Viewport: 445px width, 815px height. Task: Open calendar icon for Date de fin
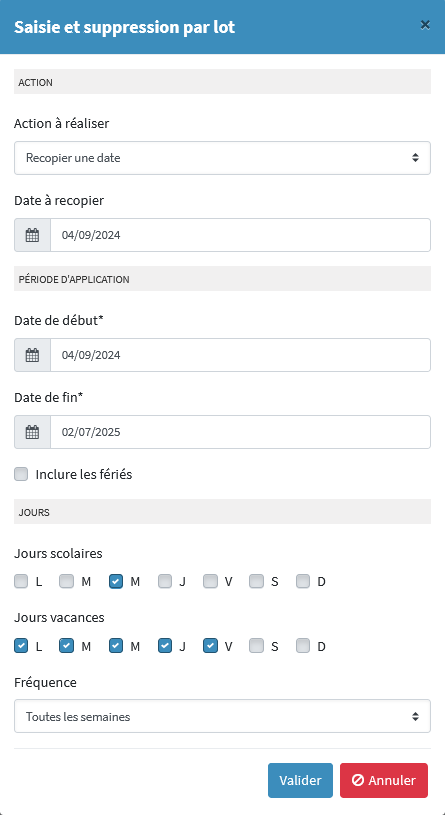tap(32, 432)
